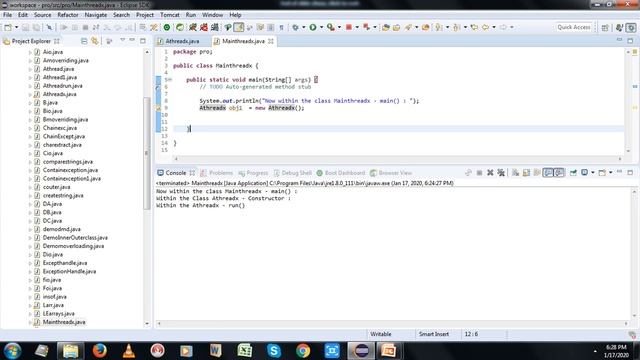Click the Pin Console icon
This screenshot has height=360, width=640.
click(573, 173)
